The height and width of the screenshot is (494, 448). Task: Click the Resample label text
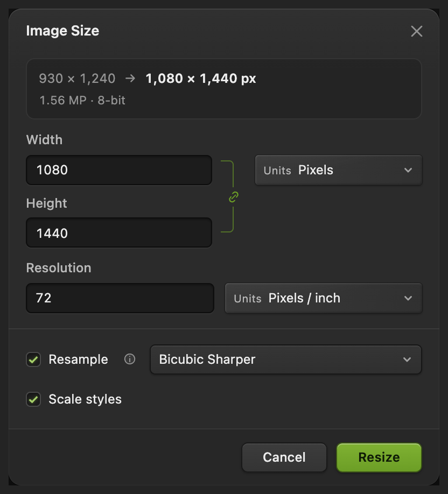pos(78,359)
